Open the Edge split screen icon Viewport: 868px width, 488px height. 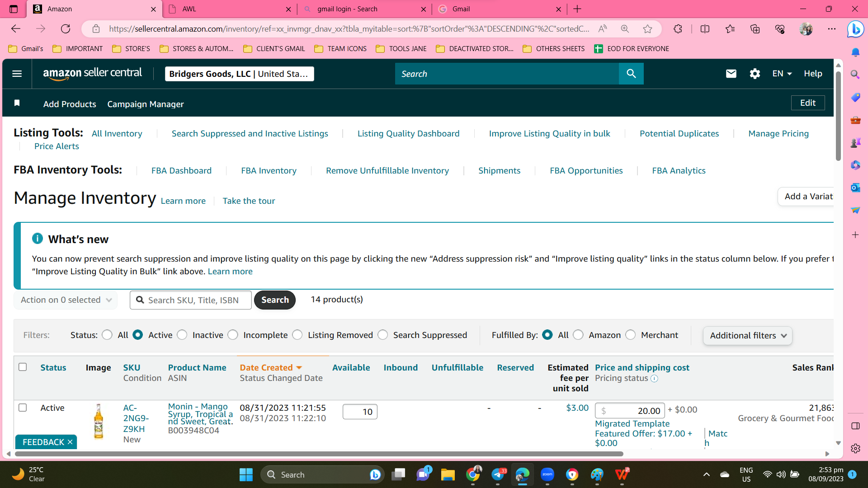(x=705, y=29)
